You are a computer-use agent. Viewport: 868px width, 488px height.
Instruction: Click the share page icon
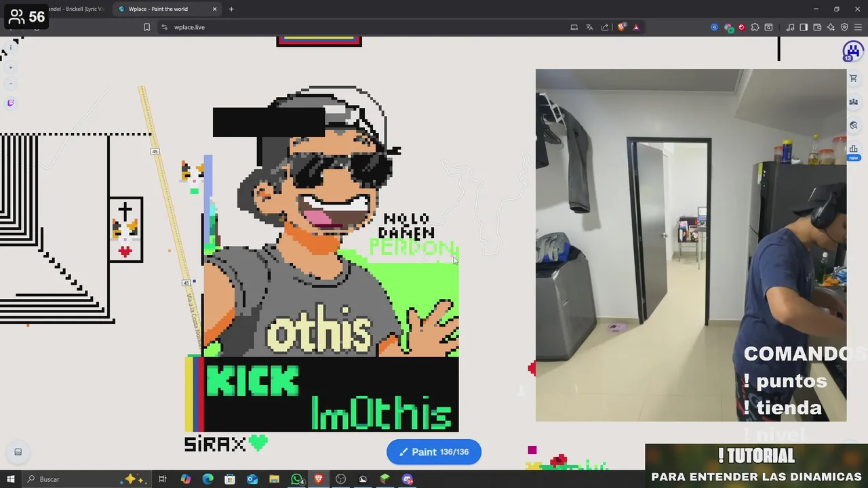point(605,27)
